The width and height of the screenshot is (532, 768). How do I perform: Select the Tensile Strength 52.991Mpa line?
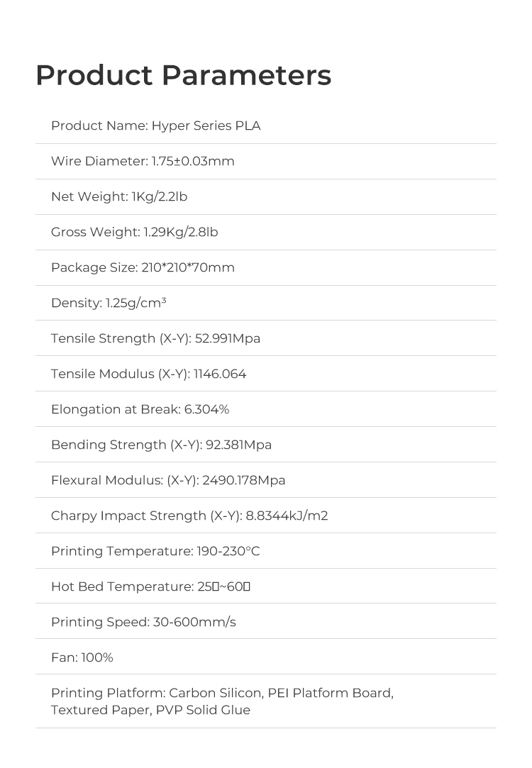pyautogui.click(x=155, y=339)
